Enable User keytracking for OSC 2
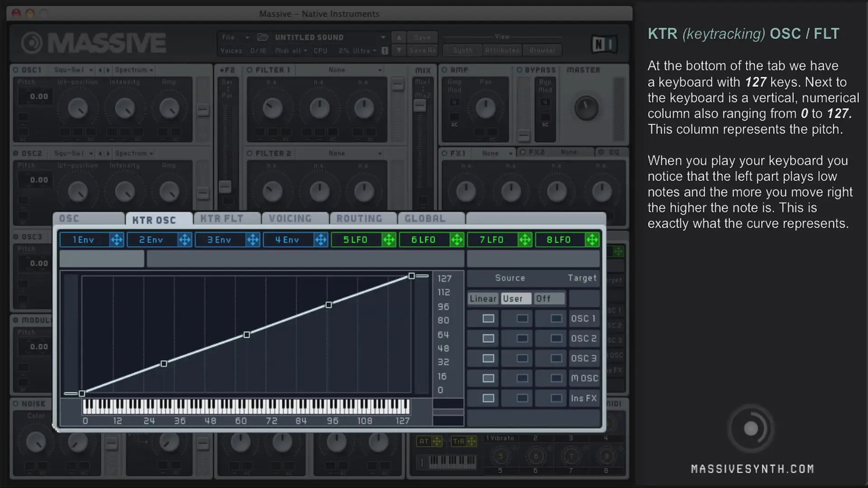The height and width of the screenshot is (488, 868). (522, 338)
